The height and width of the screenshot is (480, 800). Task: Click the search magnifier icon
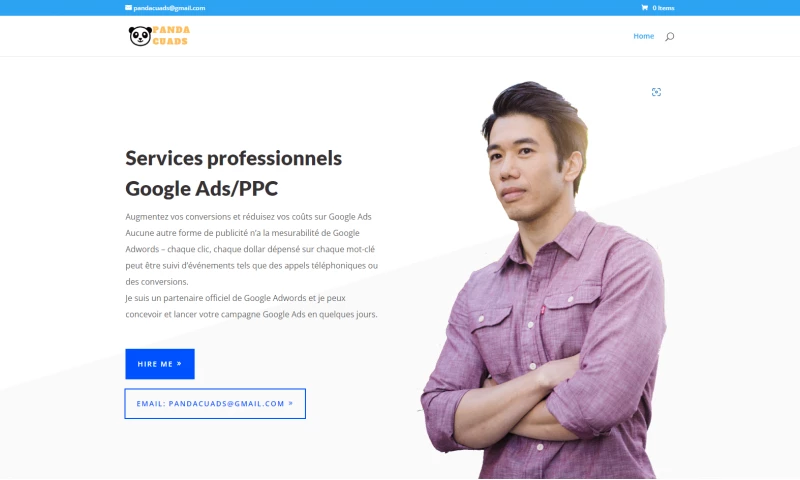(669, 36)
